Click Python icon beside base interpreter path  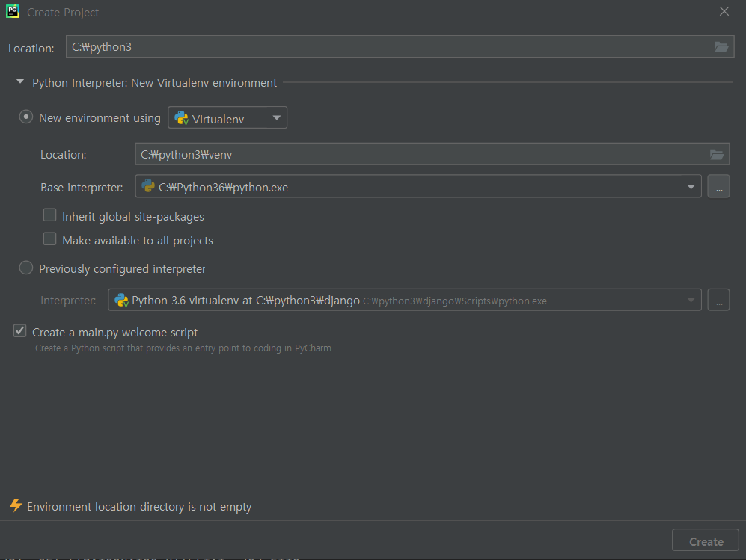click(148, 186)
